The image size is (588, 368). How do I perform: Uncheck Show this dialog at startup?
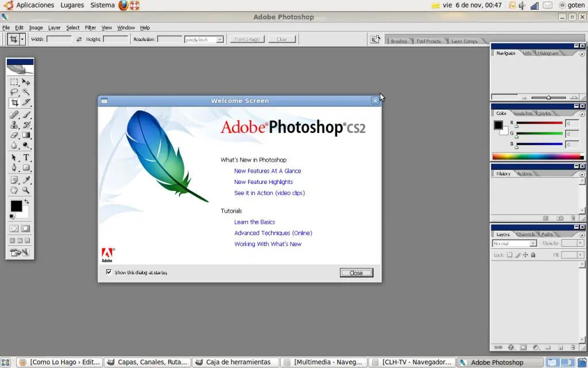point(109,272)
